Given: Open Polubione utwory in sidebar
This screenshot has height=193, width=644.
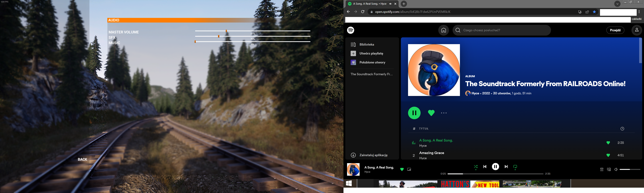Looking at the screenshot, I should [x=372, y=62].
